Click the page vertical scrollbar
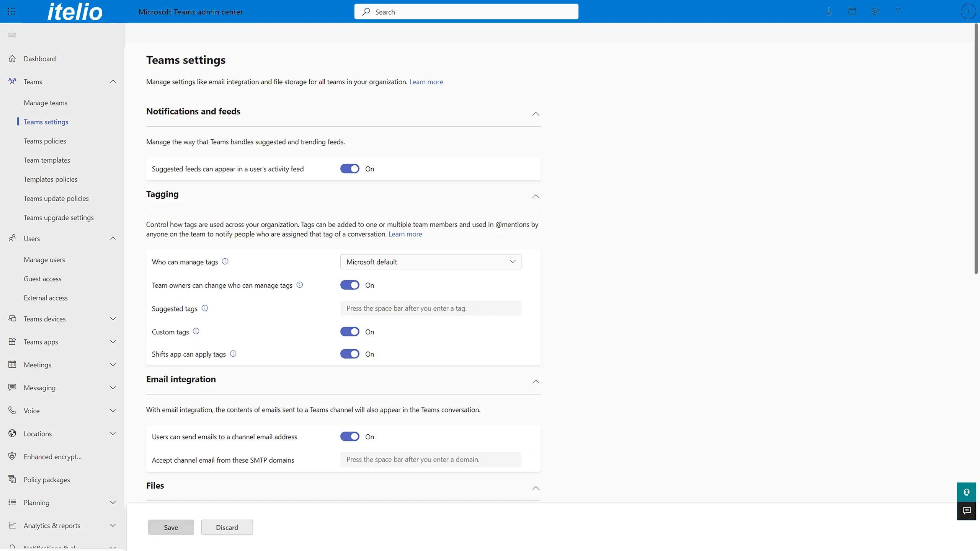The image size is (980, 551). 976,149
